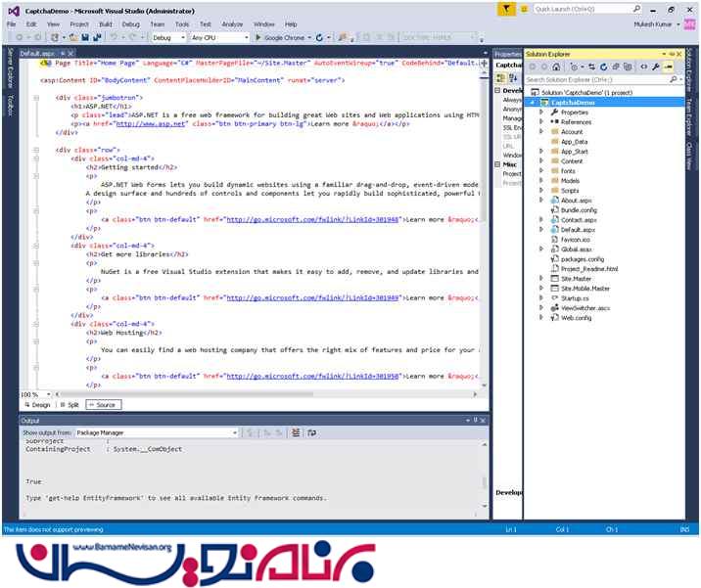Open the browser selection dropdown arrow next to Google Chrome

tap(309, 37)
